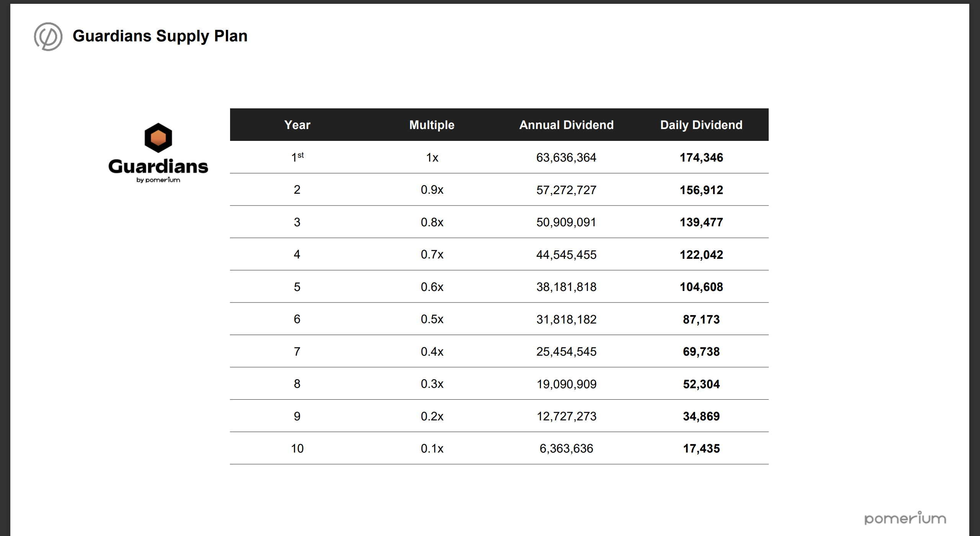Click the Guardians Supply Plan title
The image size is (980, 536).
(x=160, y=36)
